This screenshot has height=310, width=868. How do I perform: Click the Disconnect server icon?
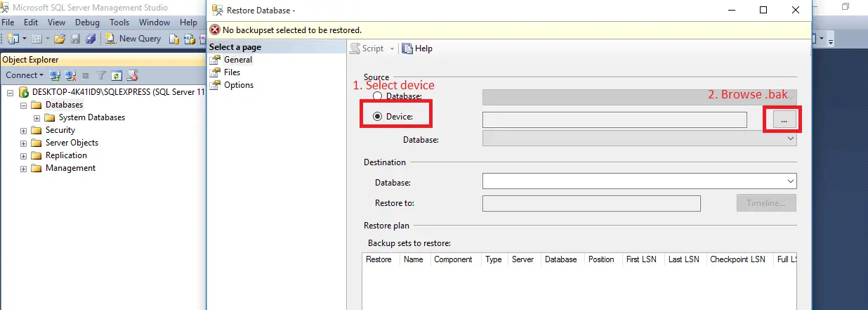point(70,75)
